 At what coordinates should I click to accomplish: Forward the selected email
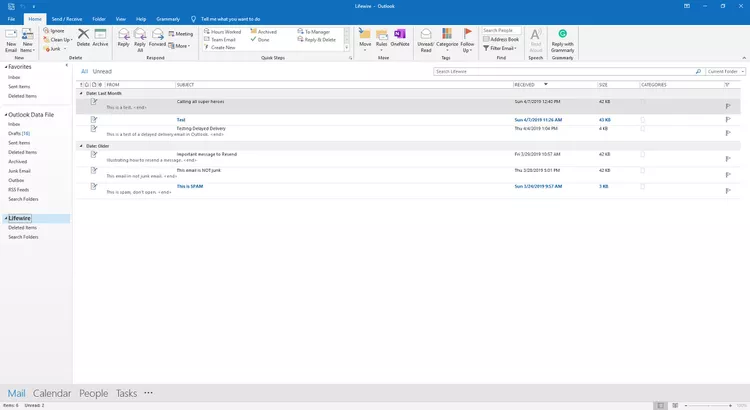click(157, 37)
